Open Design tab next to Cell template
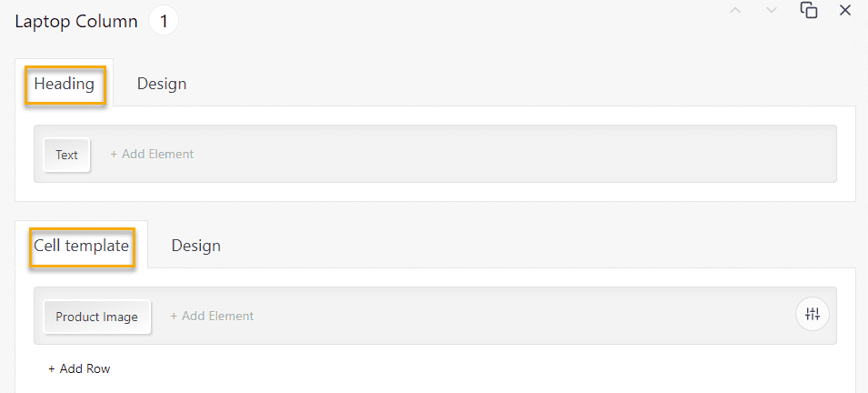Image resolution: width=868 pixels, height=393 pixels. [196, 246]
